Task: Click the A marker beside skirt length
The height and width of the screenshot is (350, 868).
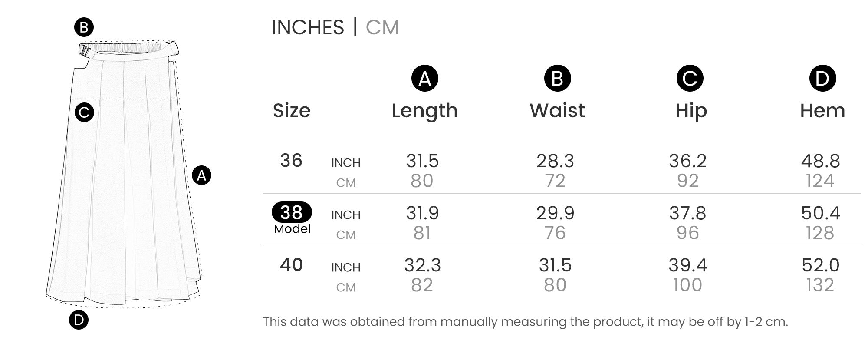Action: (201, 175)
